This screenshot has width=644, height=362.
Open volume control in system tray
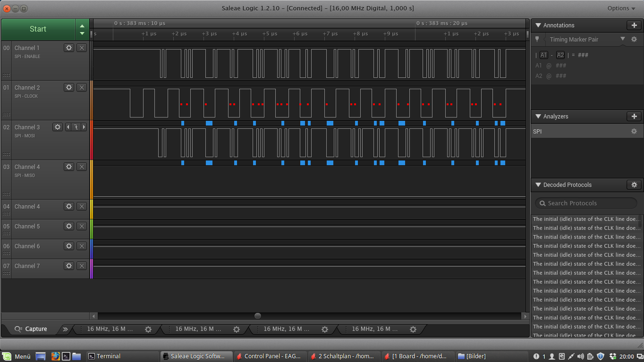coord(580,356)
